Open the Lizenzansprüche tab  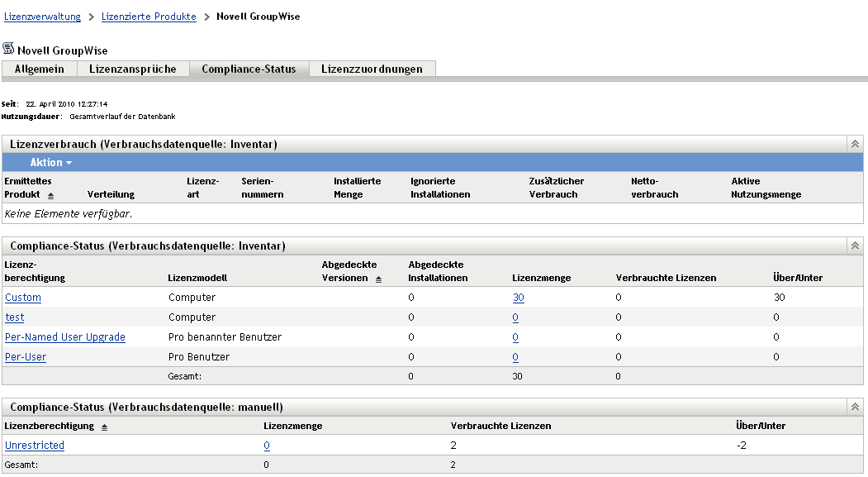[132, 69]
